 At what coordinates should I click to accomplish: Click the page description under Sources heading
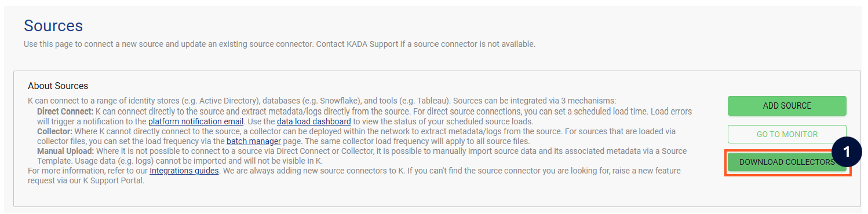pos(279,44)
